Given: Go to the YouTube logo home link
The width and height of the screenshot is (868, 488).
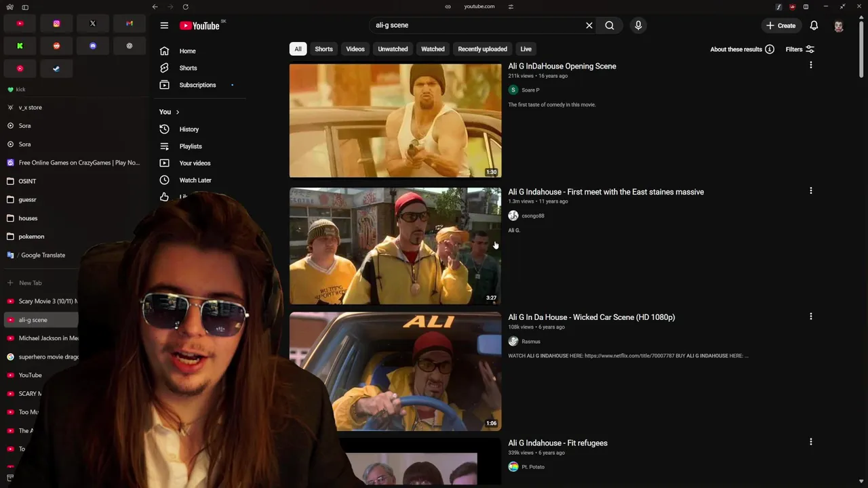Looking at the screenshot, I should tap(201, 26).
